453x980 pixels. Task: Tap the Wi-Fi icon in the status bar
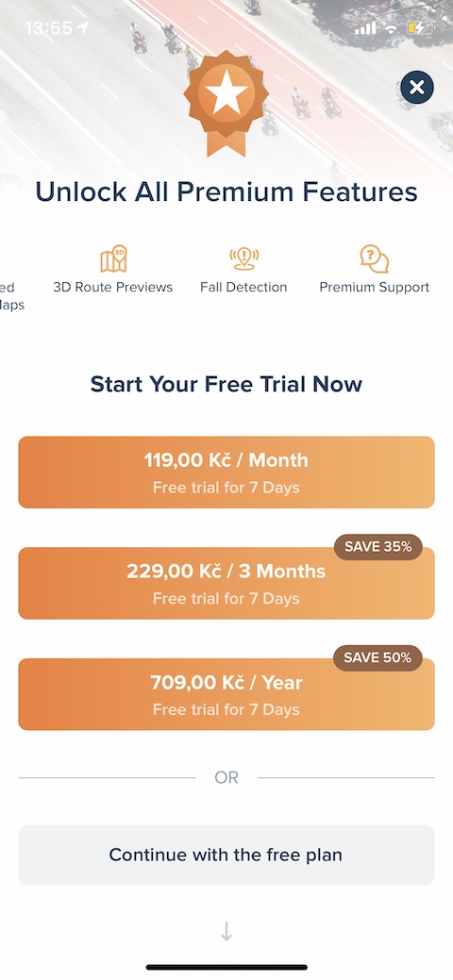[392, 28]
